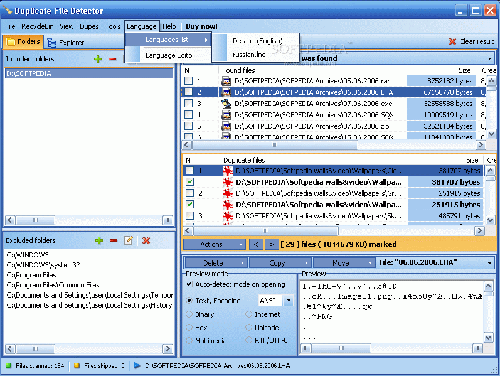500x376 pixels.
Task: Expand the files "06.06.2006" dropdown
Action: tap(489, 263)
